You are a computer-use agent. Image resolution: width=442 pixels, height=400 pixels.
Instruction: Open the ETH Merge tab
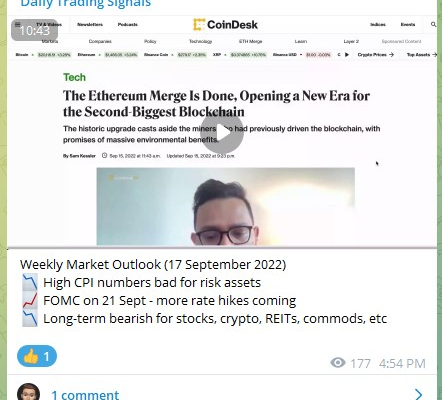[250, 41]
